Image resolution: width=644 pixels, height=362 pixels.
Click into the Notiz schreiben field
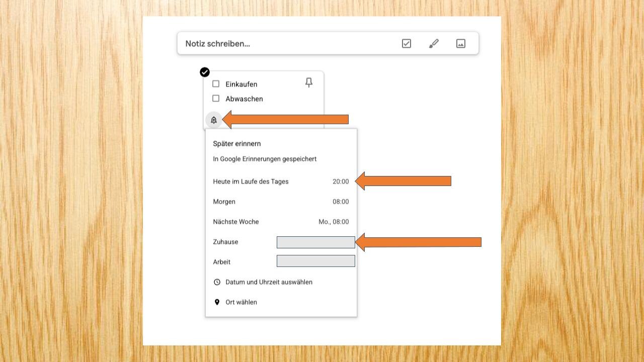tap(287, 44)
